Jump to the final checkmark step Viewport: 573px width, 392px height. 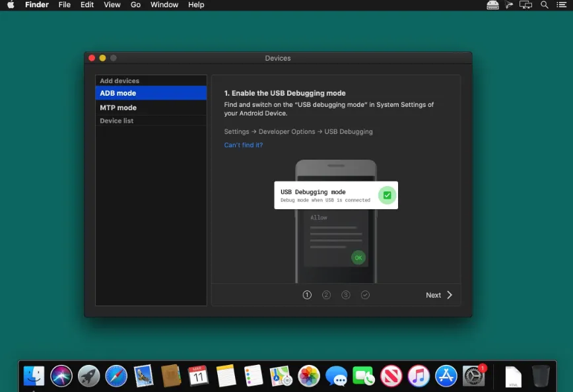(365, 295)
